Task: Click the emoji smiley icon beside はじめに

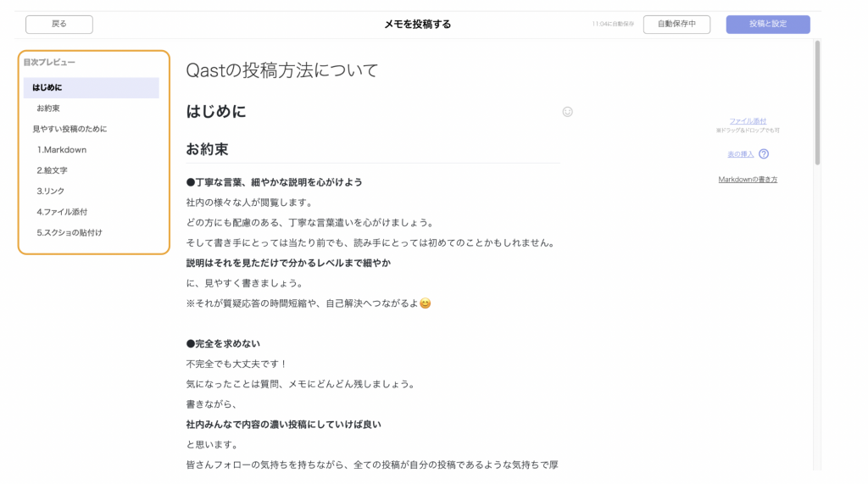Action: point(568,112)
